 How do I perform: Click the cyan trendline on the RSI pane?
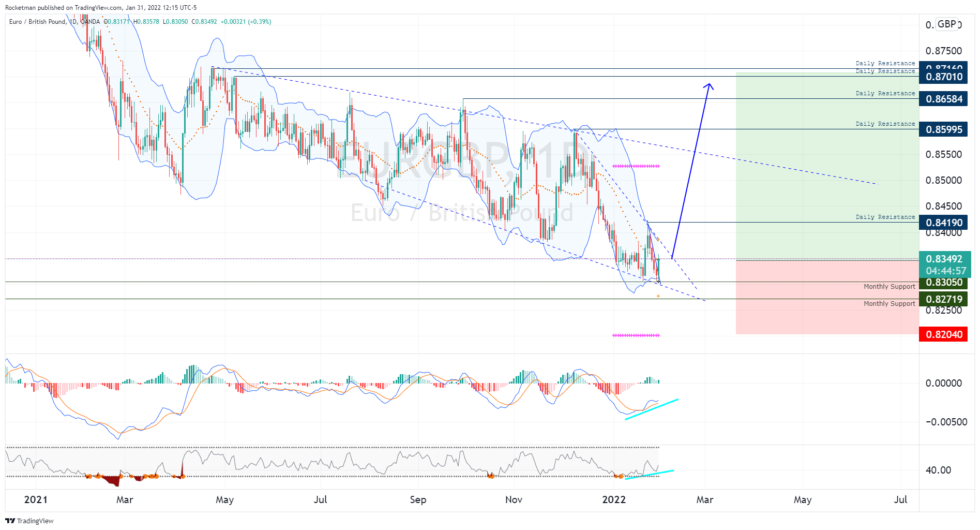coord(650,475)
